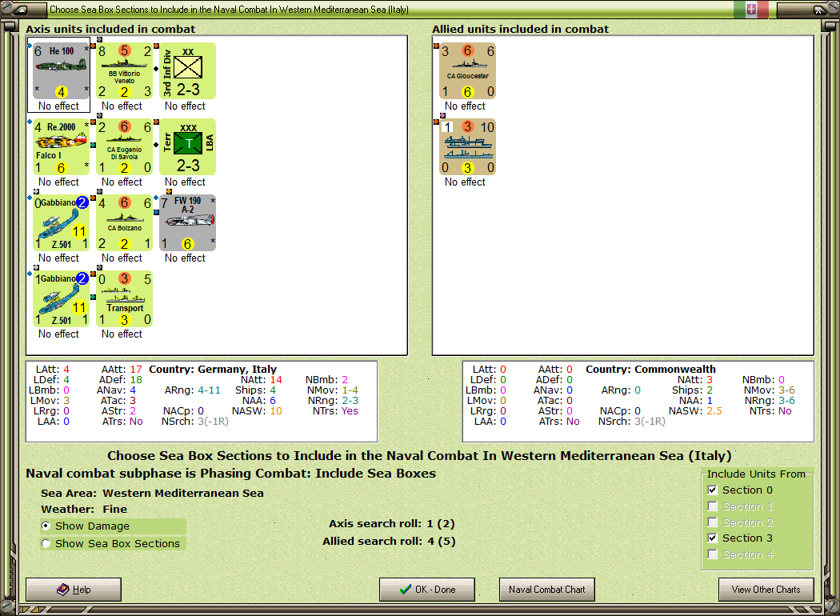
Task: Click the Include Units From group label
Action: tap(756, 474)
